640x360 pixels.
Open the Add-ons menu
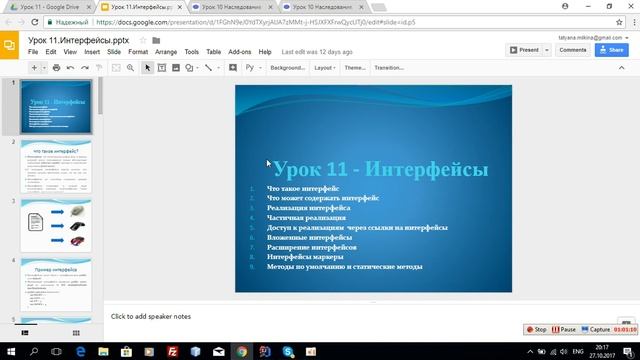click(x=240, y=52)
